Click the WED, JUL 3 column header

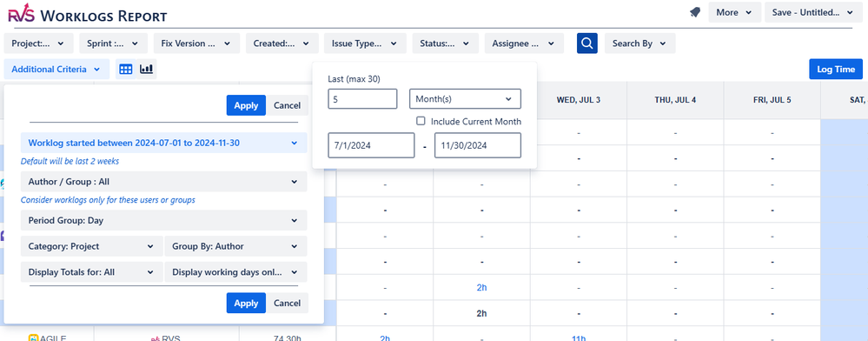[x=579, y=100]
